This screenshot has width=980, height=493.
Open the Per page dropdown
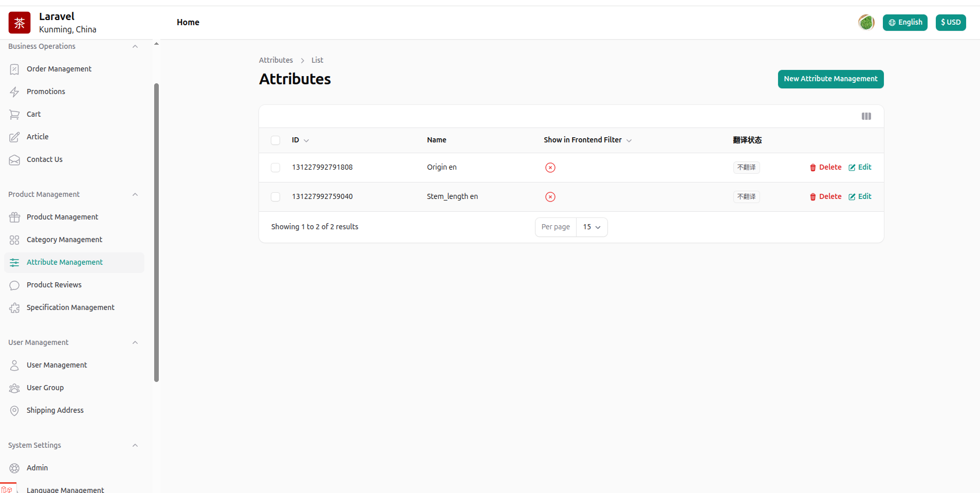pos(591,227)
